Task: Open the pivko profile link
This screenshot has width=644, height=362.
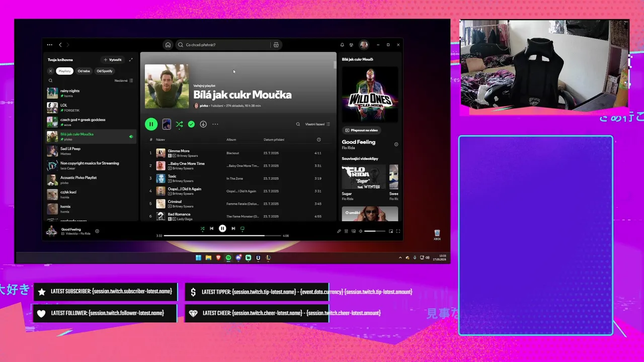Action: [x=204, y=106]
